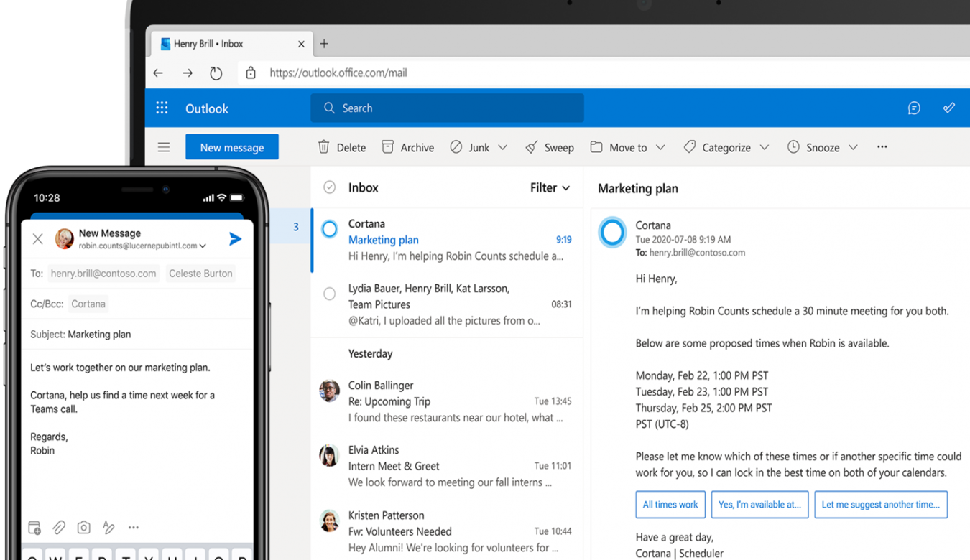Go forward in the browser
The width and height of the screenshot is (970, 560).
pyautogui.click(x=188, y=73)
